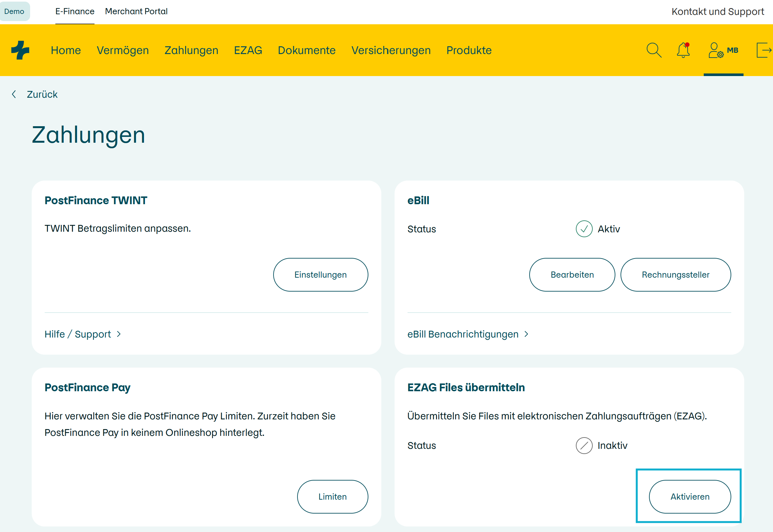Open the Produkte menu
The height and width of the screenshot is (532, 773).
(x=469, y=50)
